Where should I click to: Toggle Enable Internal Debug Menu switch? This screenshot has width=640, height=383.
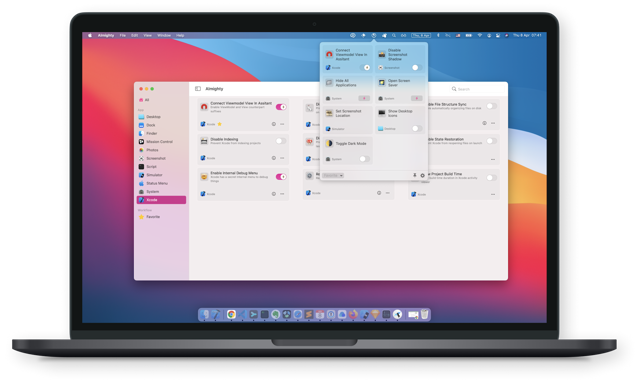281,177
